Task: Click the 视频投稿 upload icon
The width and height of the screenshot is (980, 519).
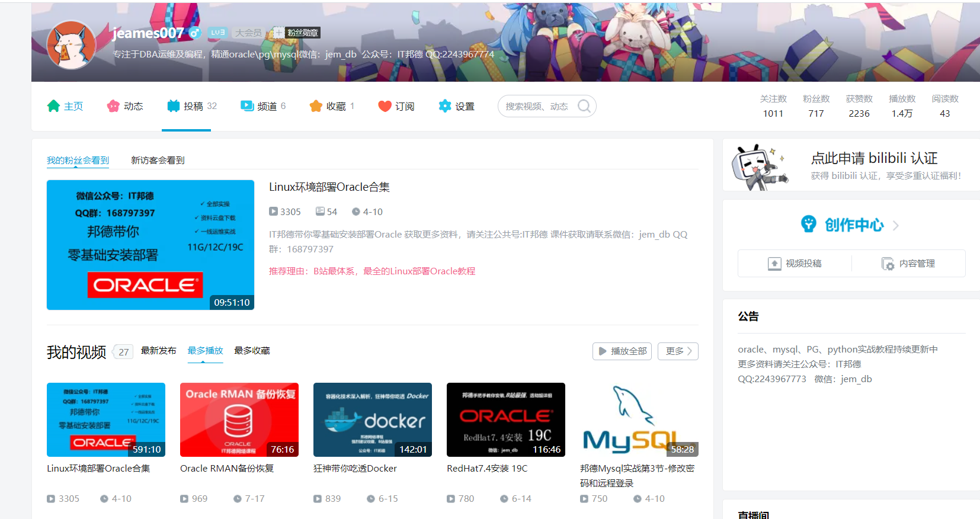Action: [774, 264]
